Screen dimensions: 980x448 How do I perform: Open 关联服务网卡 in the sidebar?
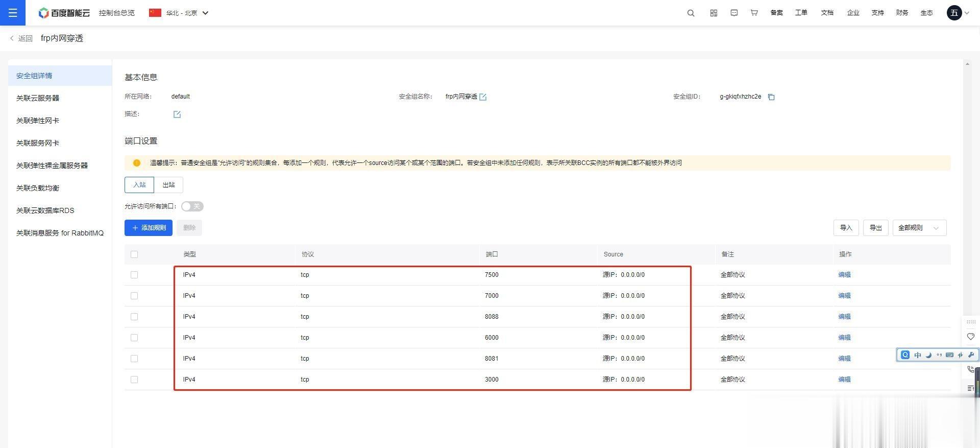click(60, 143)
